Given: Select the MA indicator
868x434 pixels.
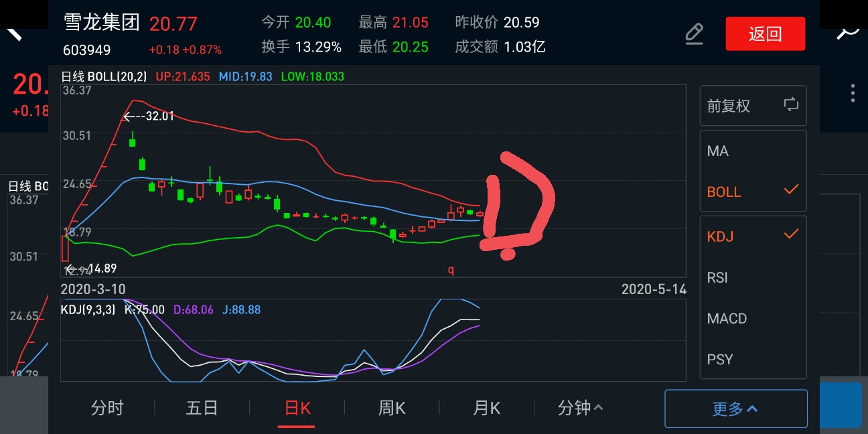Looking at the screenshot, I should pos(717,151).
